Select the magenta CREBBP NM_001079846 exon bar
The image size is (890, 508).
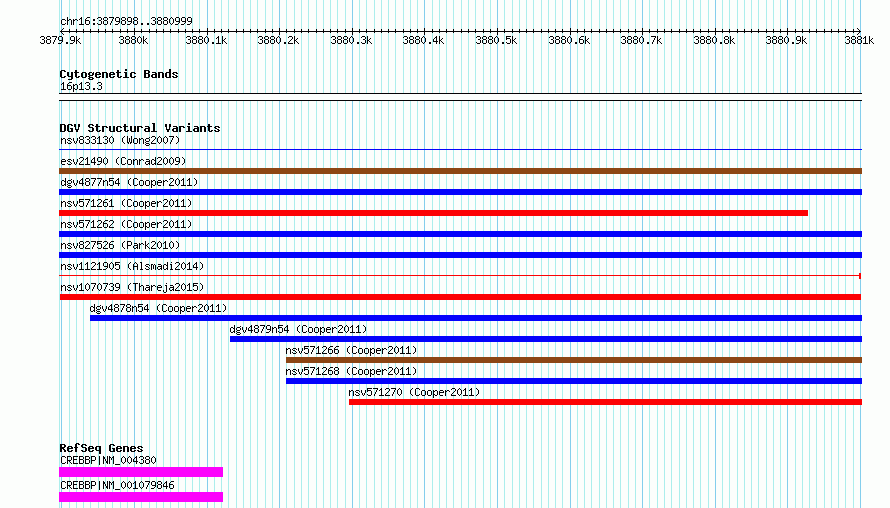pos(141,497)
